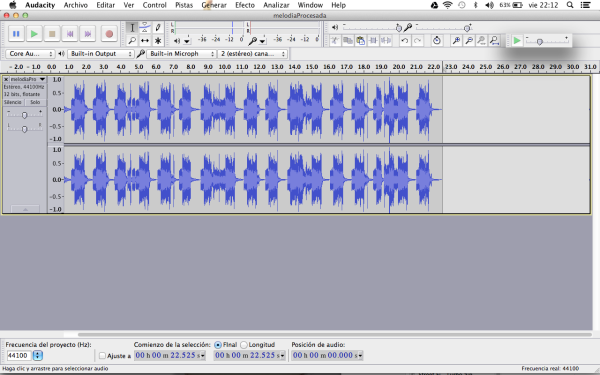Open the Control menu
600x375 pixels.
click(155, 5)
